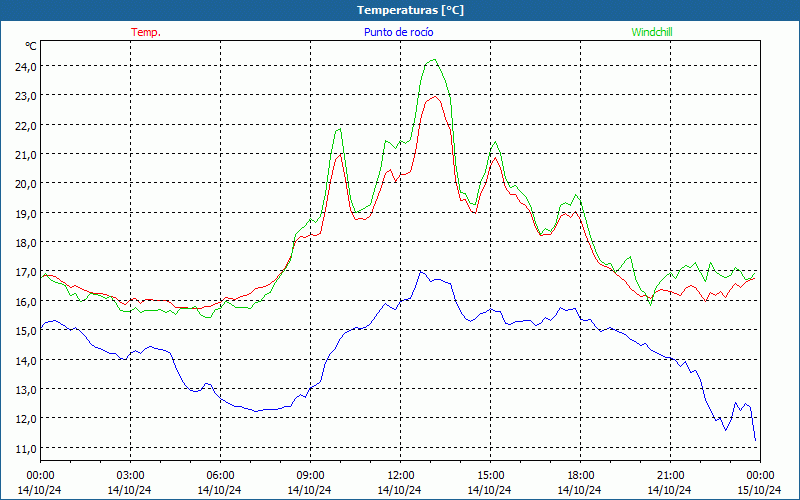Click the 13,0 y-axis value
This screenshot has height=500, width=800.
(24, 389)
